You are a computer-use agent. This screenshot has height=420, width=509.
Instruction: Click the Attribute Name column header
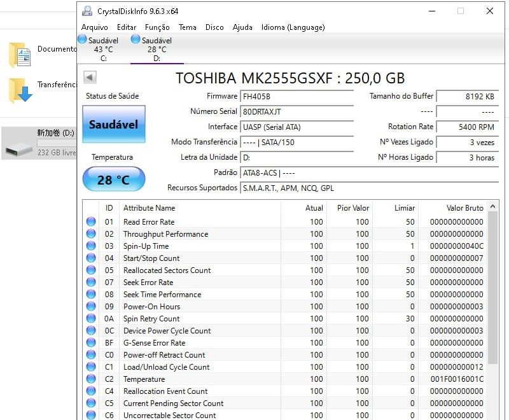200,208
